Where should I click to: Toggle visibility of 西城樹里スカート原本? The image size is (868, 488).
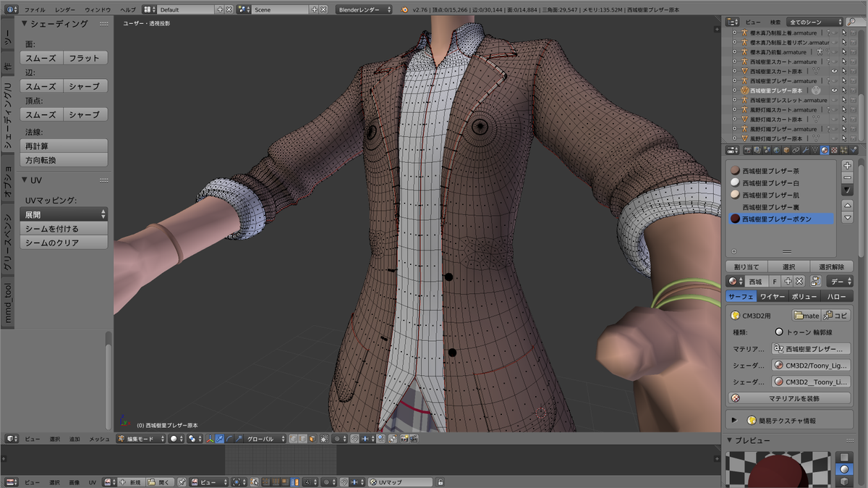[x=835, y=71]
